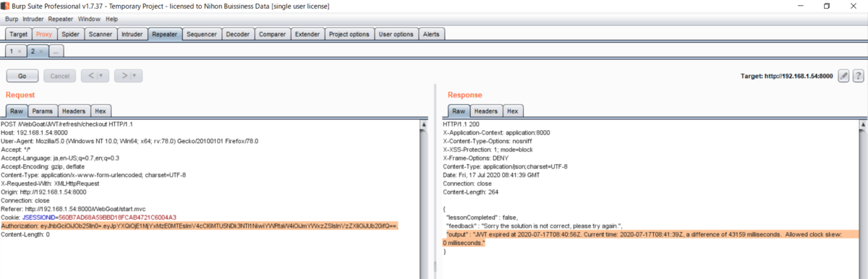Open the Alerts tab
The image size is (868, 279).
pos(430,34)
